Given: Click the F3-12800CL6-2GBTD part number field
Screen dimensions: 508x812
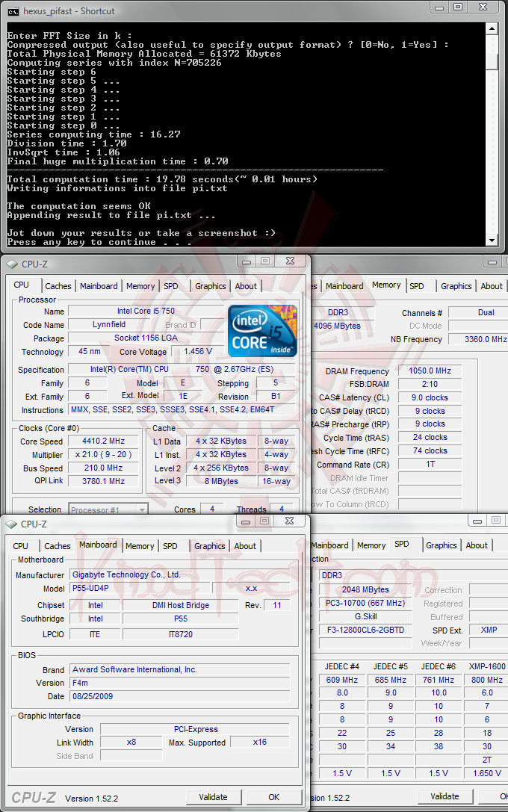Looking at the screenshot, I should (365, 630).
